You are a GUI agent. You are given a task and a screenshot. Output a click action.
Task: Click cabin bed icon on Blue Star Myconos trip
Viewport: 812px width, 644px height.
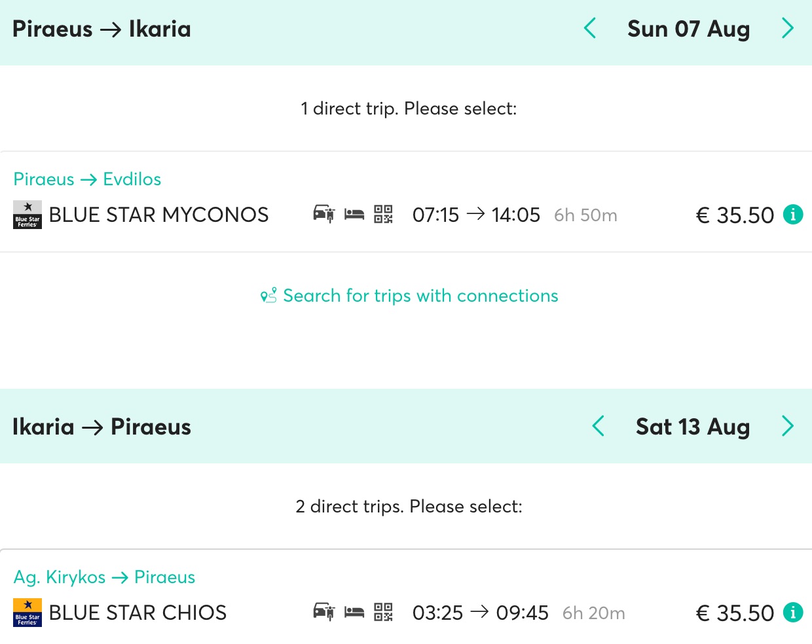click(354, 214)
